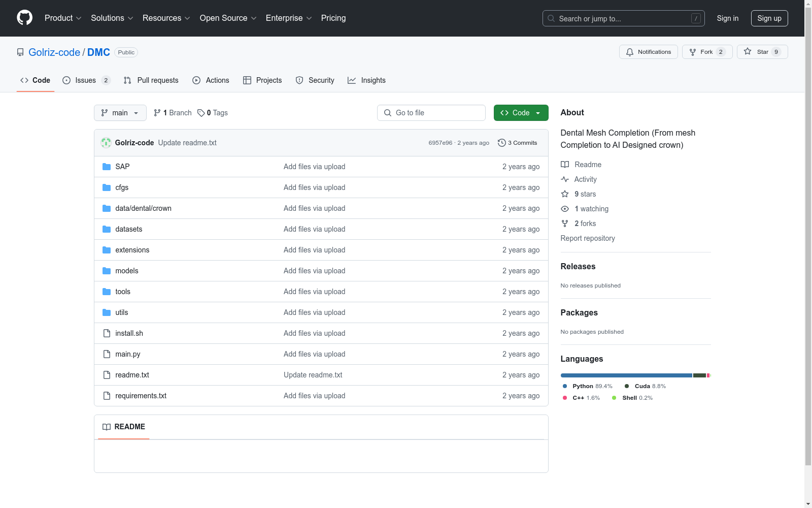The width and height of the screenshot is (812, 508).
Task: Open the 3 Commits history
Action: pos(517,143)
